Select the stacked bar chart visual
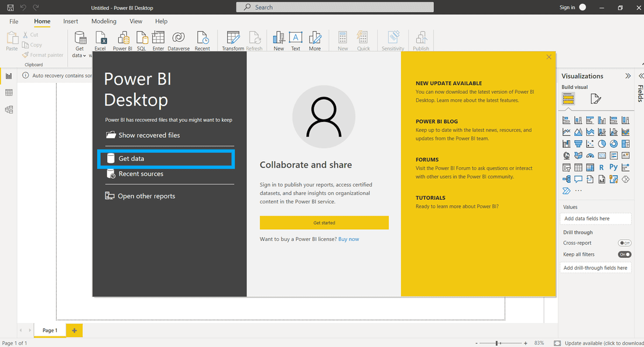 (x=566, y=120)
